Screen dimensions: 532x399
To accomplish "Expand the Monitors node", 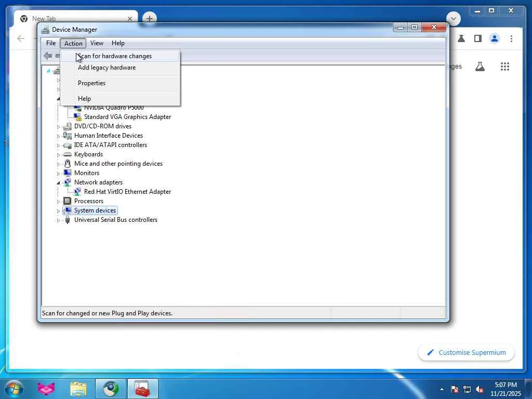I will click(58, 174).
